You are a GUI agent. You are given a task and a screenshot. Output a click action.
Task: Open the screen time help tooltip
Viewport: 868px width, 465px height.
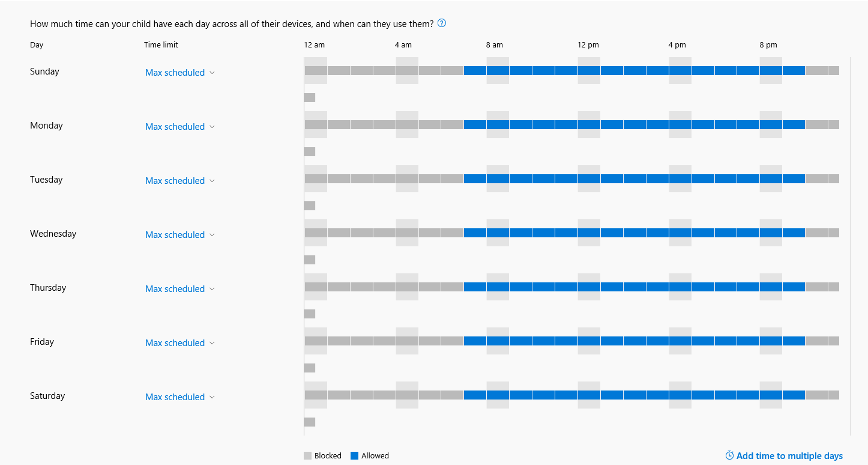(x=442, y=23)
